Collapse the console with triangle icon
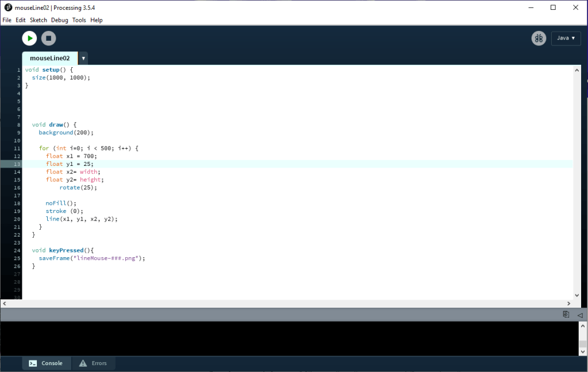Image resolution: width=588 pixels, height=372 pixels. point(580,315)
